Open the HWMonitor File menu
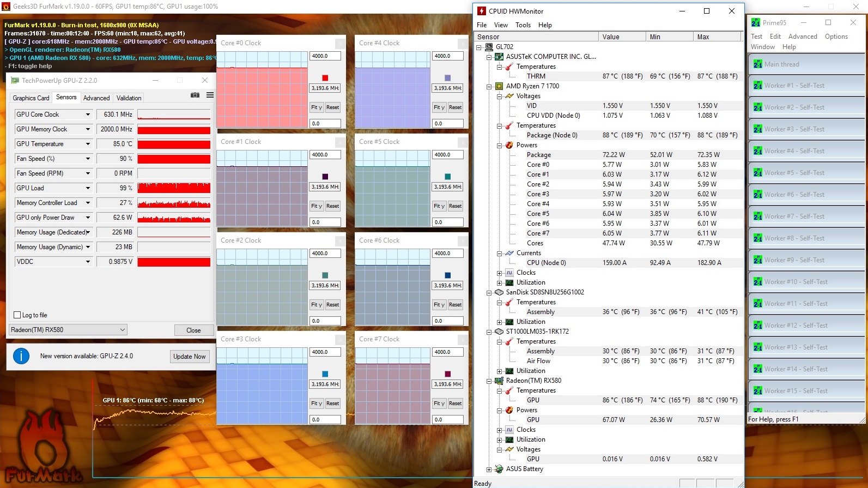Viewport: 868px width, 488px height. tap(482, 25)
